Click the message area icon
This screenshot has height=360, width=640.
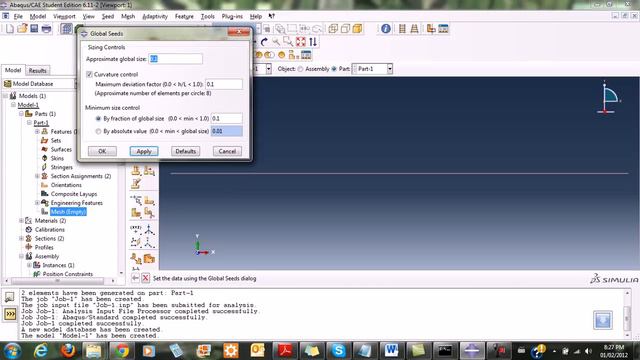tap(10, 297)
